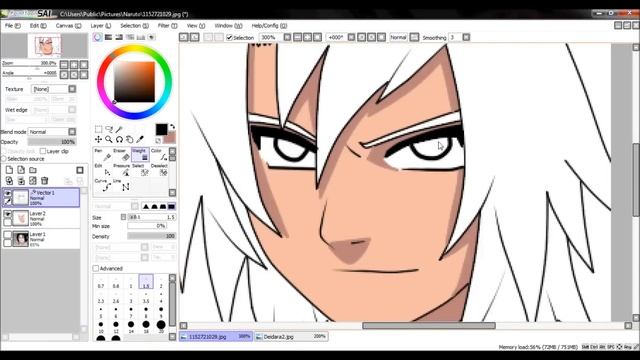Enable the Layer clip checkbox
The width and height of the screenshot is (640, 360).
pyautogui.click(x=43, y=151)
